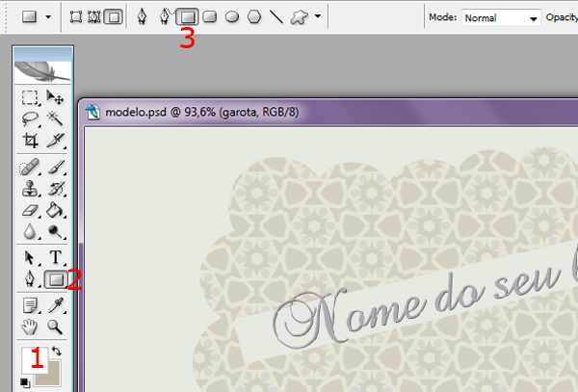Pick the Eyedropper tool
578x392 pixels.
[x=56, y=306]
